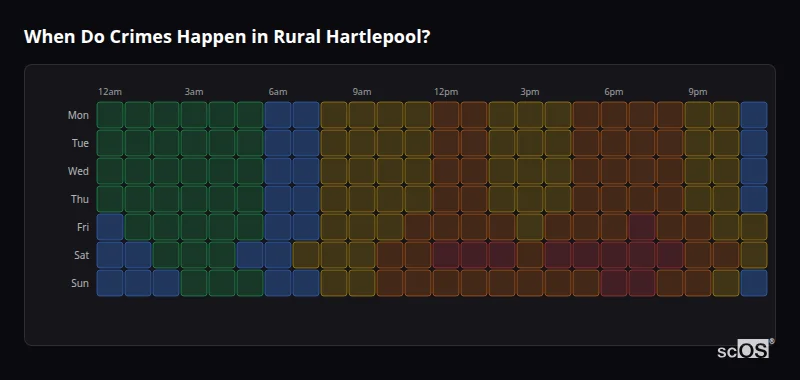Click the Monday 3pm heatmap cell
Screen dimensions: 800x380
point(530,115)
